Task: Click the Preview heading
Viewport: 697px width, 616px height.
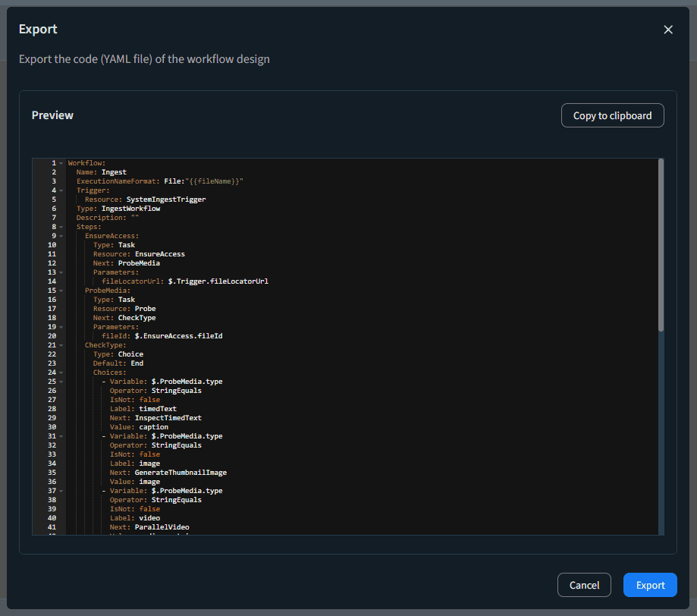Action: (x=52, y=115)
